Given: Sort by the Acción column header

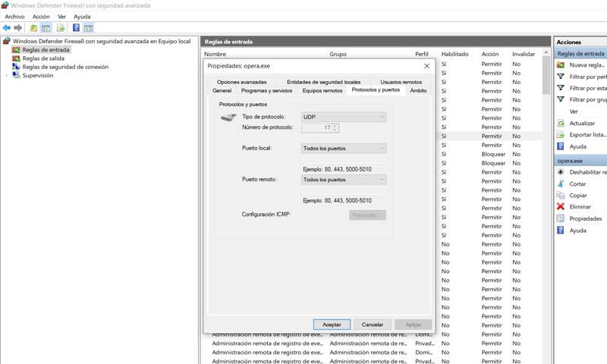Looking at the screenshot, I should tap(490, 54).
